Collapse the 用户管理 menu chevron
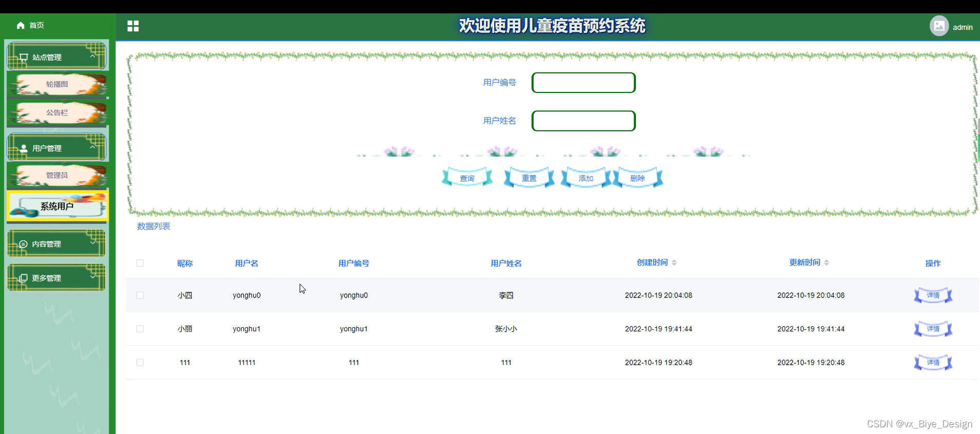Screen dimensions: 980x434 [92, 147]
